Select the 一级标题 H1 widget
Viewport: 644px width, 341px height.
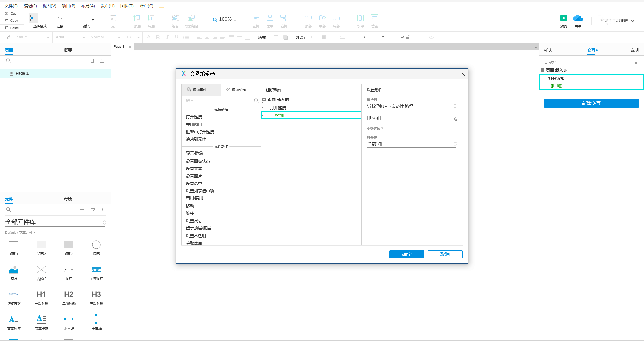[x=41, y=294]
